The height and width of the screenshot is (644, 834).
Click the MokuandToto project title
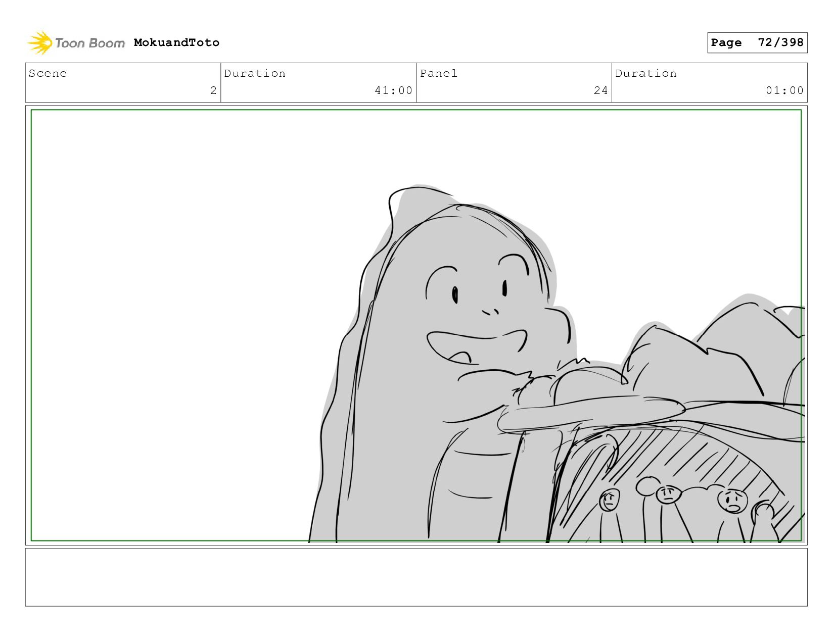pyautogui.click(x=176, y=42)
